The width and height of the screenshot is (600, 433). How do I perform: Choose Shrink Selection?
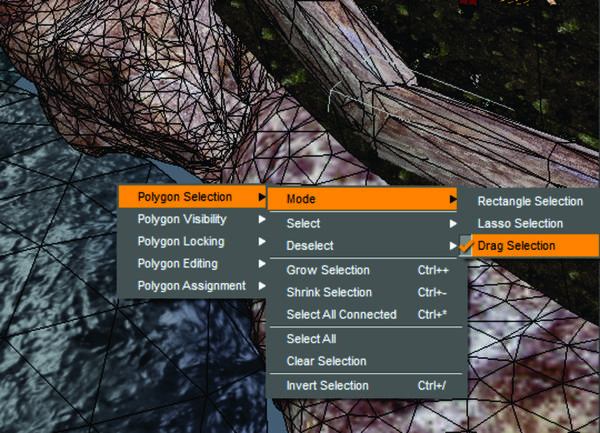pyautogui.click(x=366, y=292)
